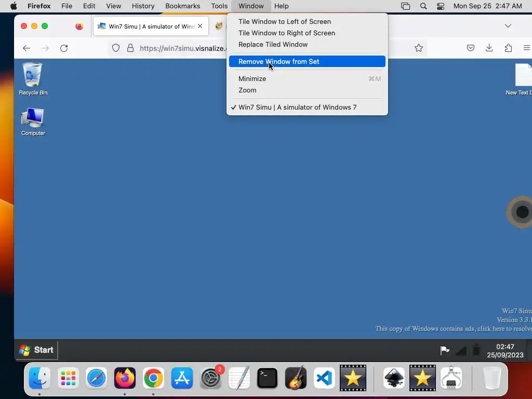Open the File menu
This screenshot has width=532, height=399.
67,6
